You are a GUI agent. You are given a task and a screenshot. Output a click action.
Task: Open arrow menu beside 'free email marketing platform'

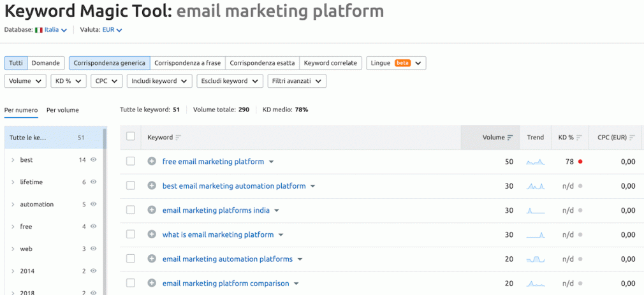[x=271, y=162]
